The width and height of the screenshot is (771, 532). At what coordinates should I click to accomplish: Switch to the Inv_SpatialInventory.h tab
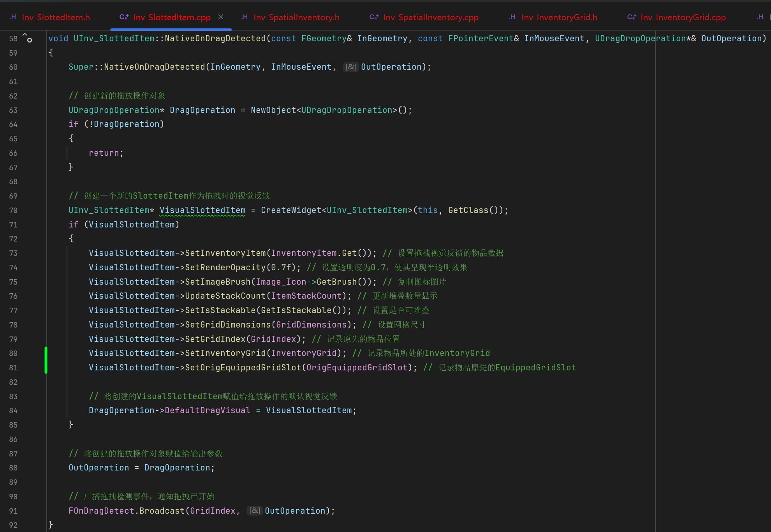click(x=296, y=17)
